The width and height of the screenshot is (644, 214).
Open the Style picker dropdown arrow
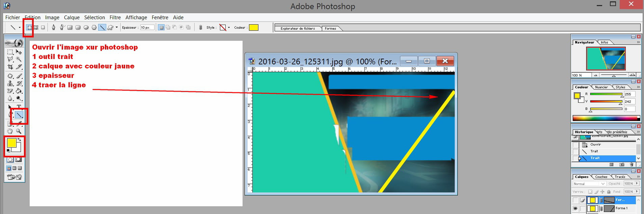(229, 28)
